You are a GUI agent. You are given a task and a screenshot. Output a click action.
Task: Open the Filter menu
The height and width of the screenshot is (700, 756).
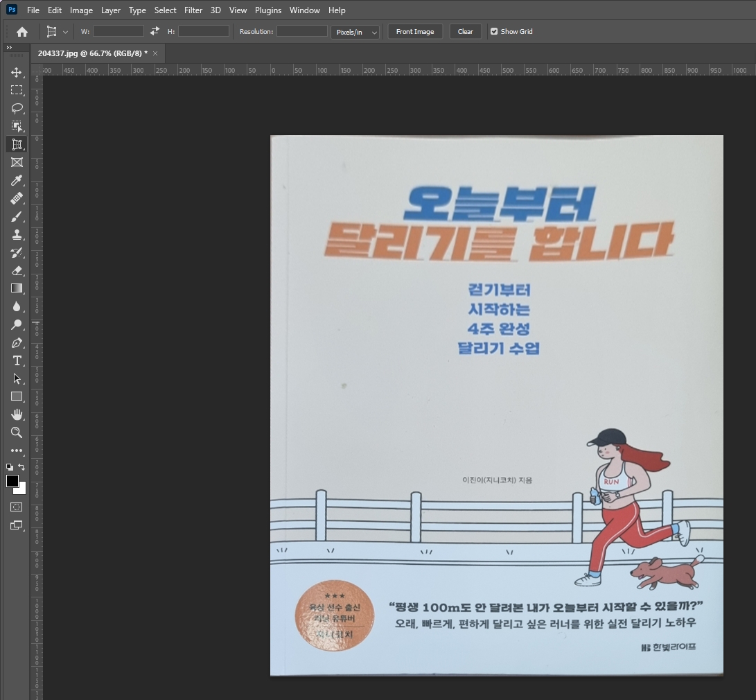pos(193,10)
